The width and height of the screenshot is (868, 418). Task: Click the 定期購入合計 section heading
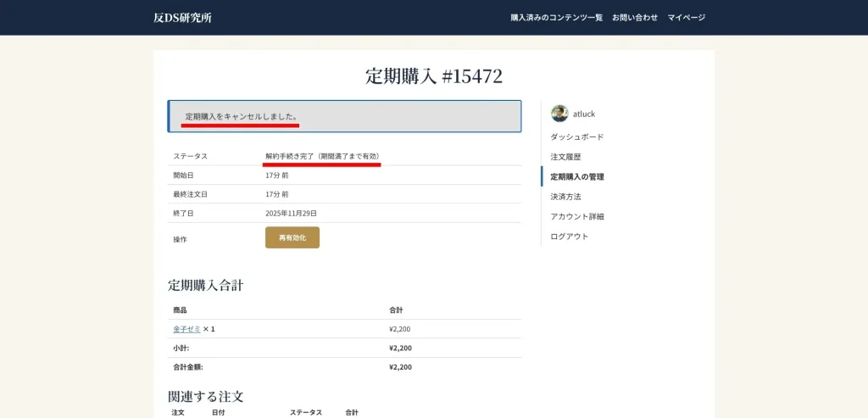point(205,285)
